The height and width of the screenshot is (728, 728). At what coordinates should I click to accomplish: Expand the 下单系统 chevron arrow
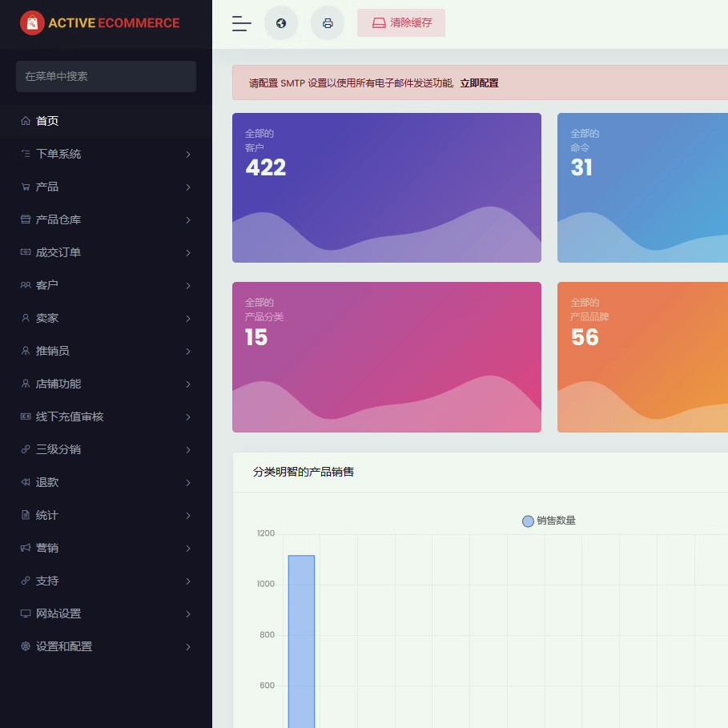(188, 155)
